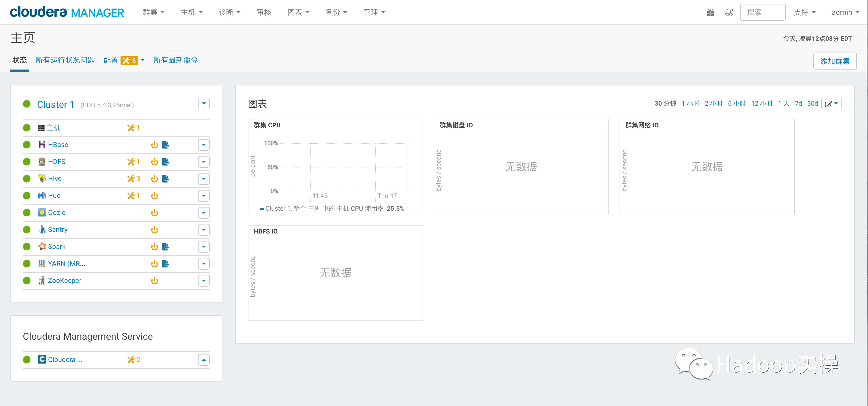
Task: Click the Oozie restart-needed power icon
Action: pyautogui.click(x=154, y=213)
